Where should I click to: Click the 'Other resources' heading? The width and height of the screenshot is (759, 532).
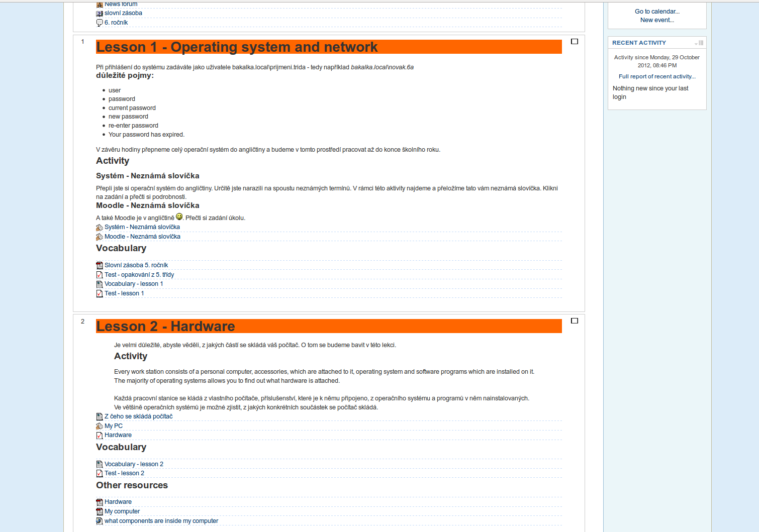point(132,486)
